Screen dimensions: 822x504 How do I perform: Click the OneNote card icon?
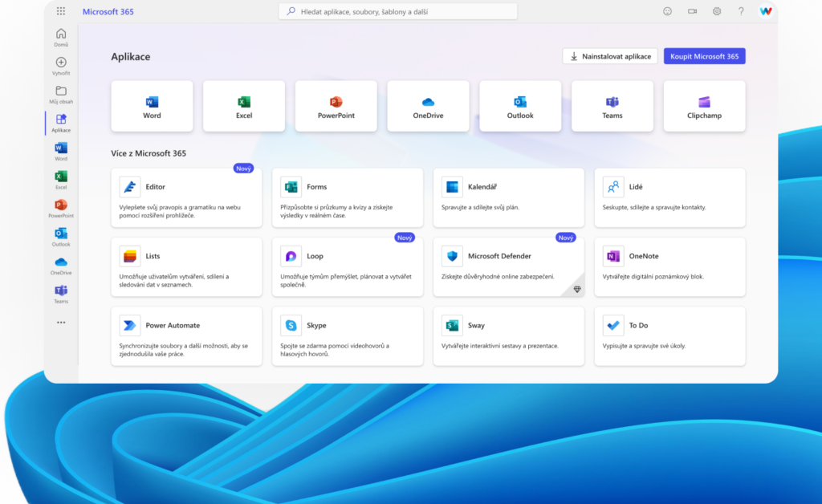tap(612, 256)
